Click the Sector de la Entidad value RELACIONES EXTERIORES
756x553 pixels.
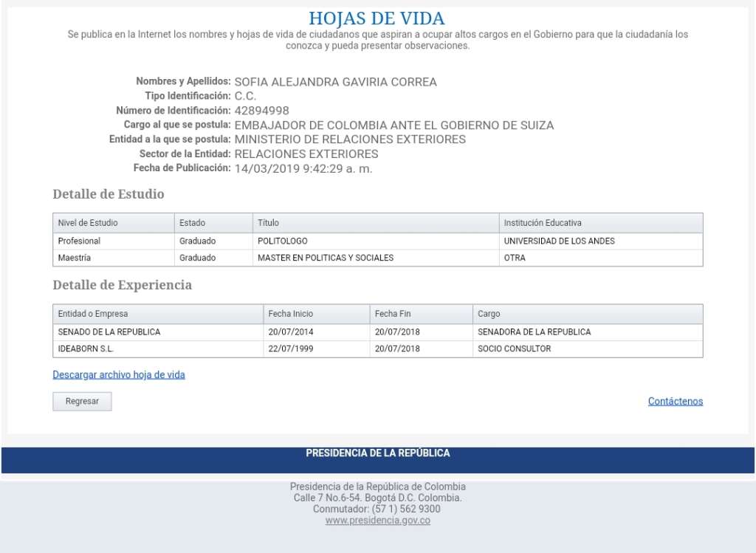pos(306,154)
